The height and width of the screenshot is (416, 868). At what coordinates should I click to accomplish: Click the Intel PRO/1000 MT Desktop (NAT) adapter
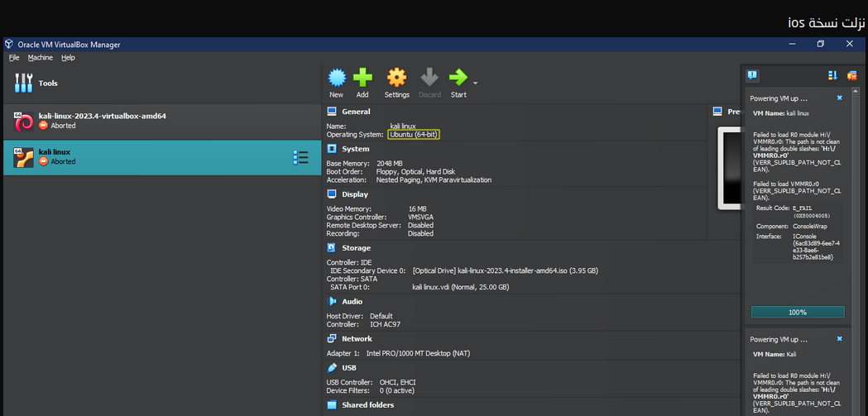(x=418, y=353)
